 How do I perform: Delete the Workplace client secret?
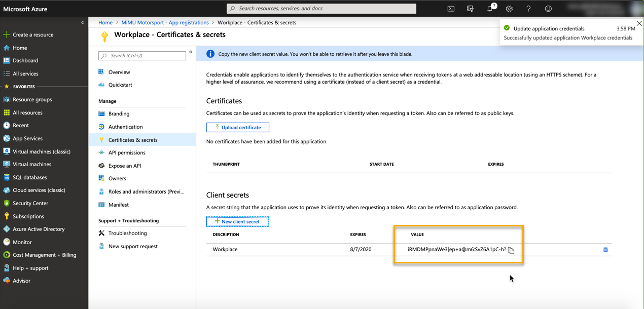[x=605, y=250]
